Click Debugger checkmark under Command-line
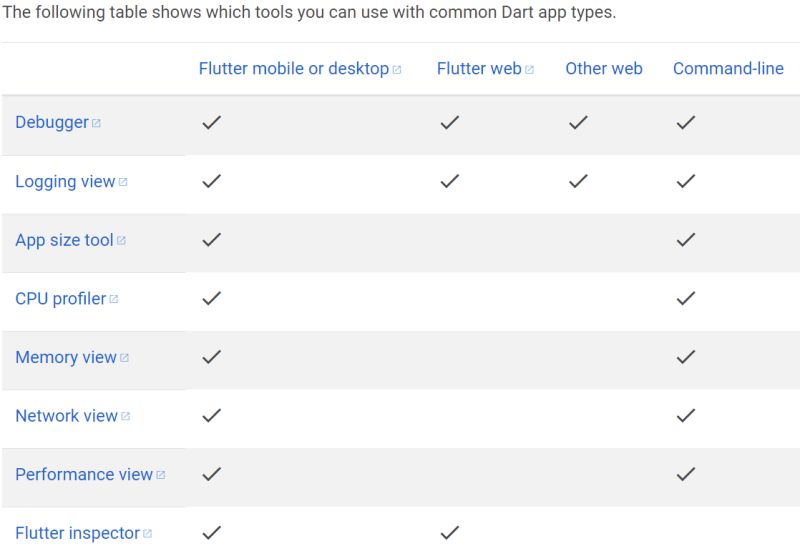Screen dimensions: 800x556 coord(686,122)
